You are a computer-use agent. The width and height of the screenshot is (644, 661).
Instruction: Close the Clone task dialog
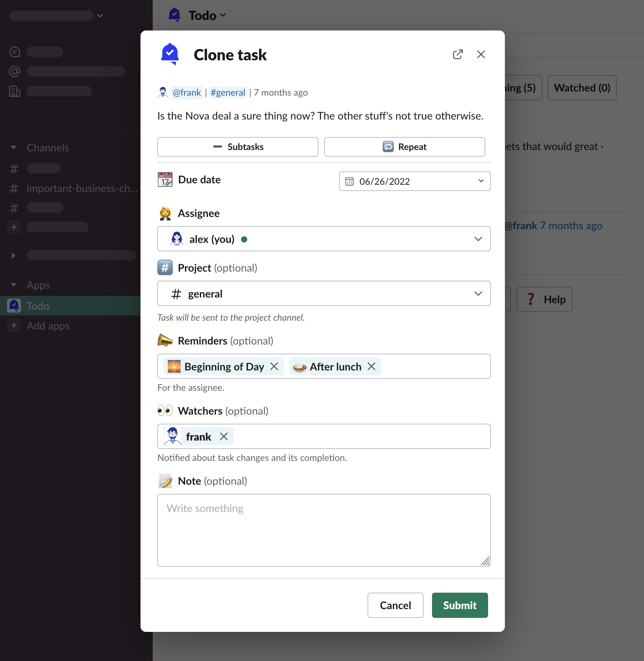pos(481,54)
